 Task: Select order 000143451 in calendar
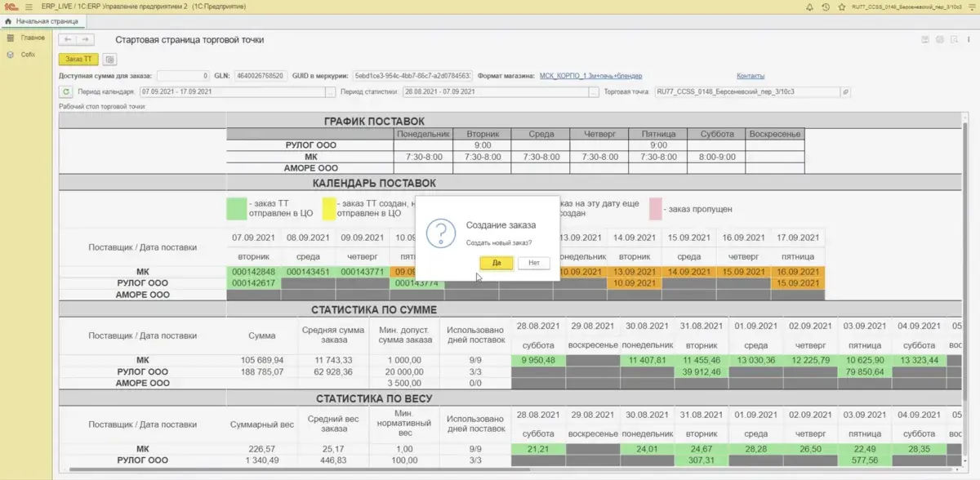(308, 272)
